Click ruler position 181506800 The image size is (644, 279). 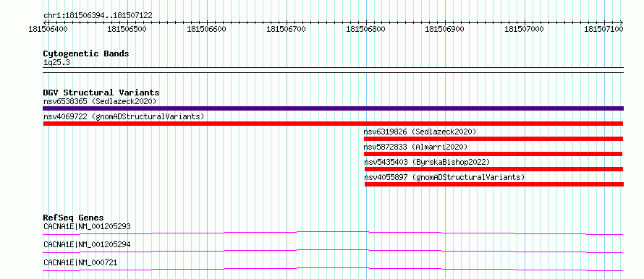(366, 29)
